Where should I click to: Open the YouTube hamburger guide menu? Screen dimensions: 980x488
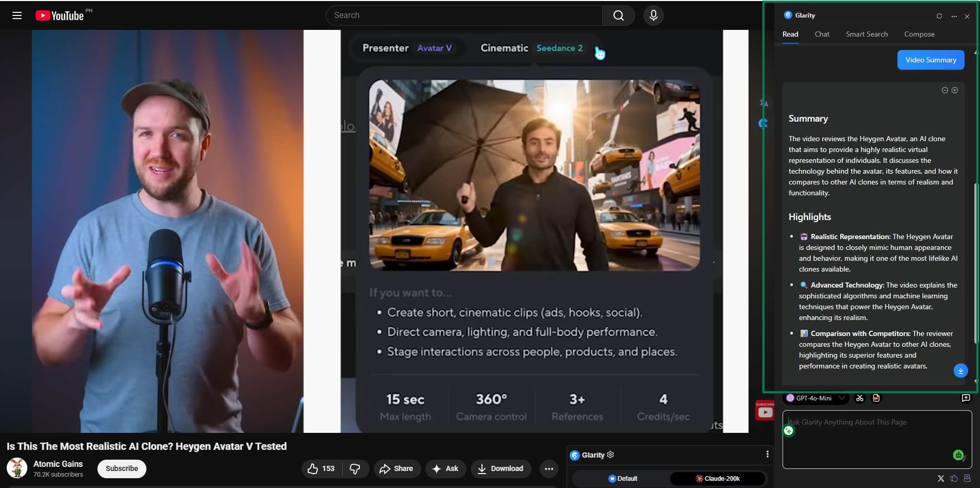coord(17,15)
